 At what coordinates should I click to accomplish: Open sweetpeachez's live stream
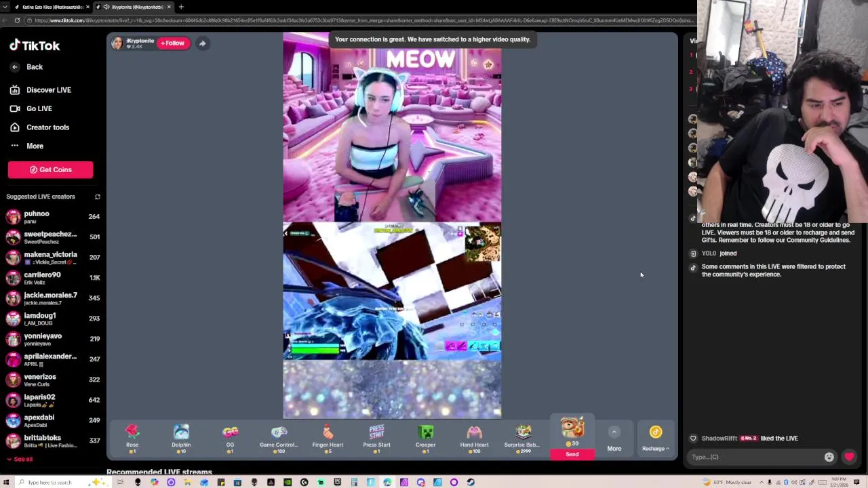[53, 237]
